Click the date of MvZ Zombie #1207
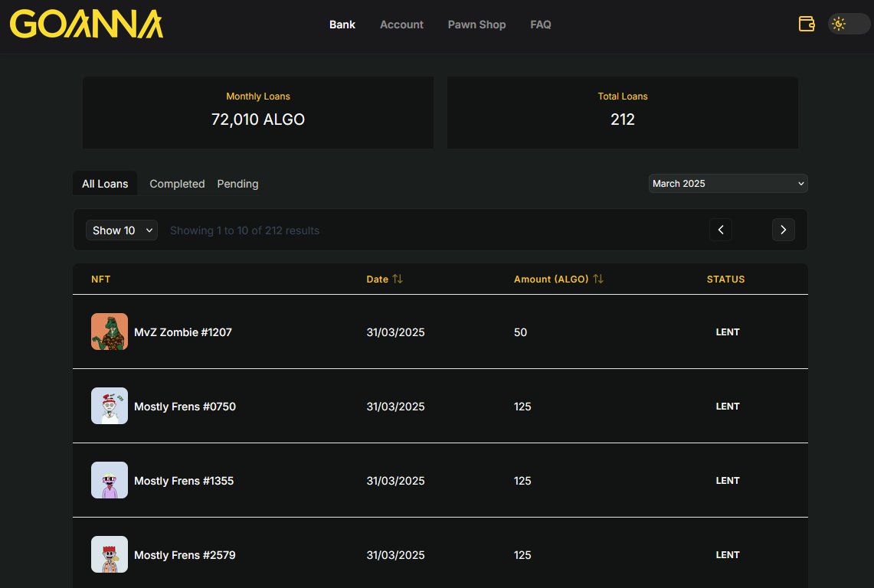874x588 pixels. tap(396, 332)
